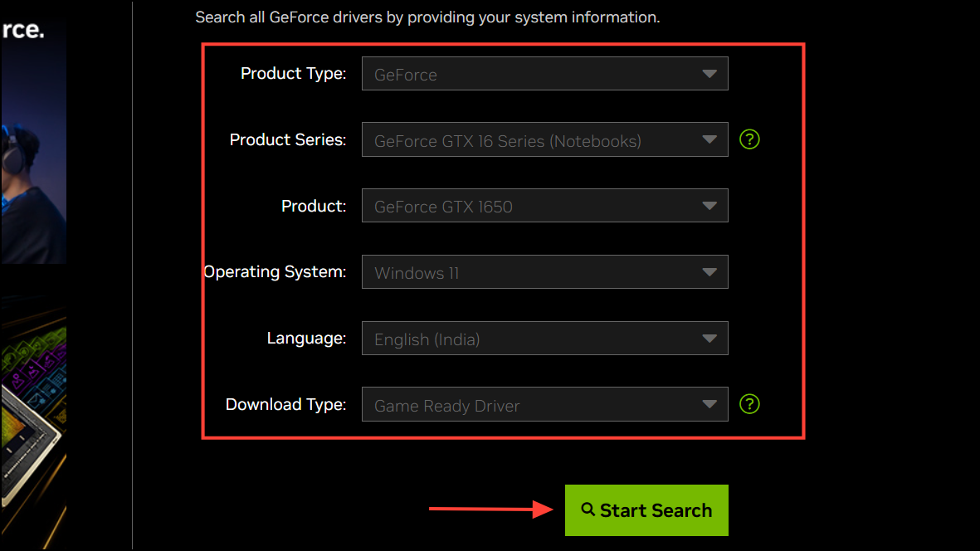Viewport: 980px width, 551px height.
Task: Open the Operating System dropdown showing Windows 11
Action: (544, 272)
